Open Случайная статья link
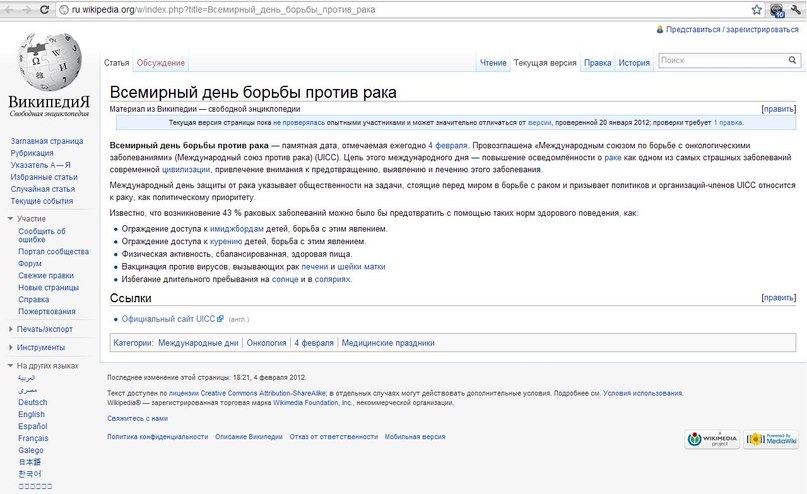This screenshot has height=494, width=807. click(43, 189)
